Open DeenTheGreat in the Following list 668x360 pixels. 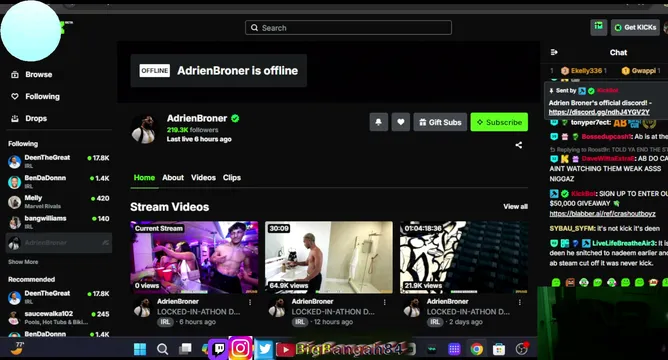[59, 161]
